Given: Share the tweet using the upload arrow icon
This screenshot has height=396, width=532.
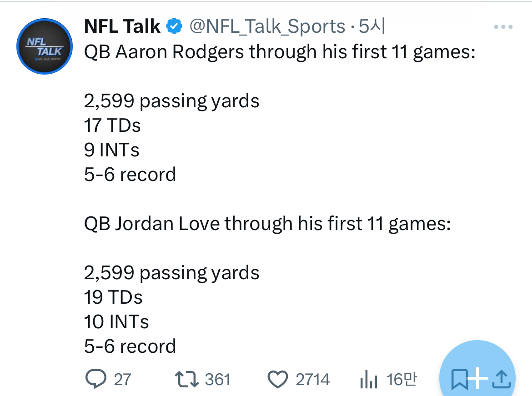Looking at the screenshot, I should pyautogui.click(x=501, y=379).
